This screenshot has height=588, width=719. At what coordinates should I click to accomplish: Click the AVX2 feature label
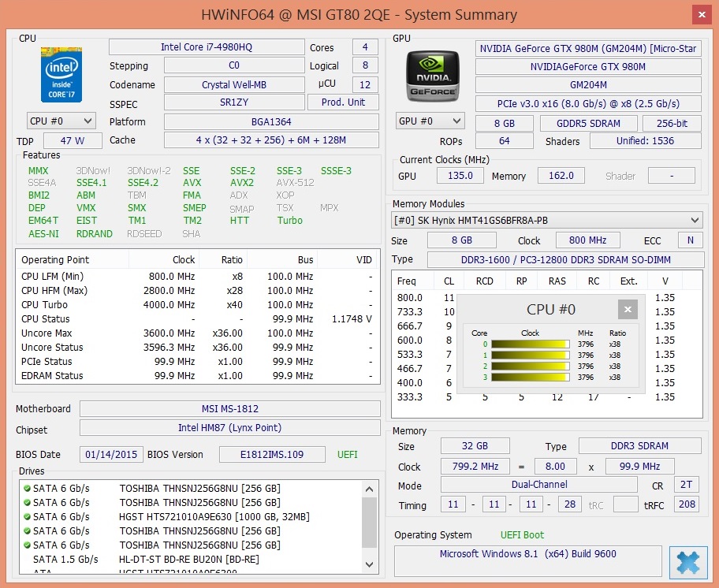click(x=242, y=182)
